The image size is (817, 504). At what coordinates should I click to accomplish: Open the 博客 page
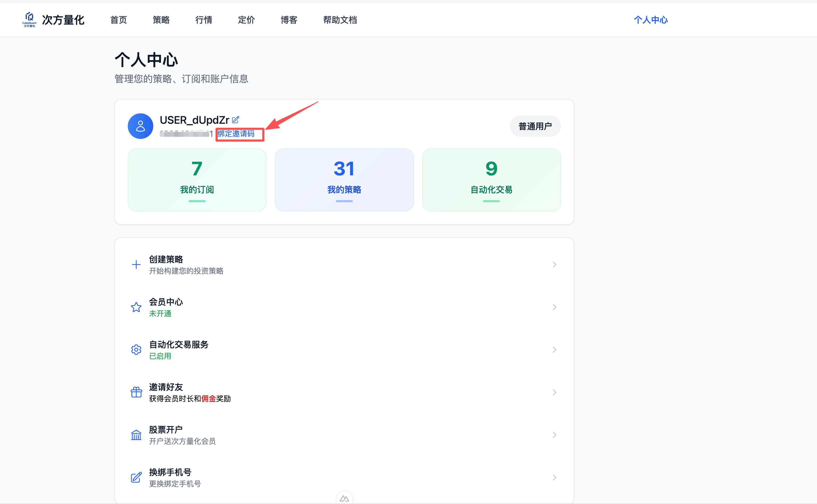pos(289,20)
